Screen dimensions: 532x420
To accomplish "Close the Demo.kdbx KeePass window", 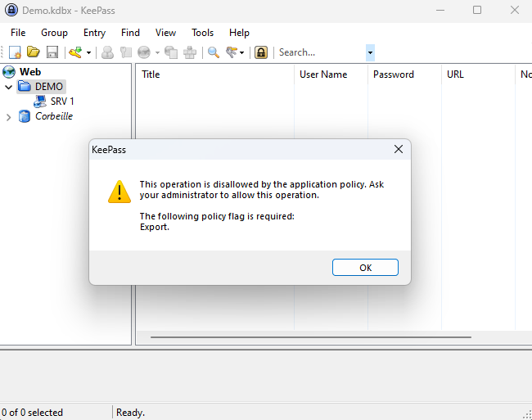I will (514, 10).
